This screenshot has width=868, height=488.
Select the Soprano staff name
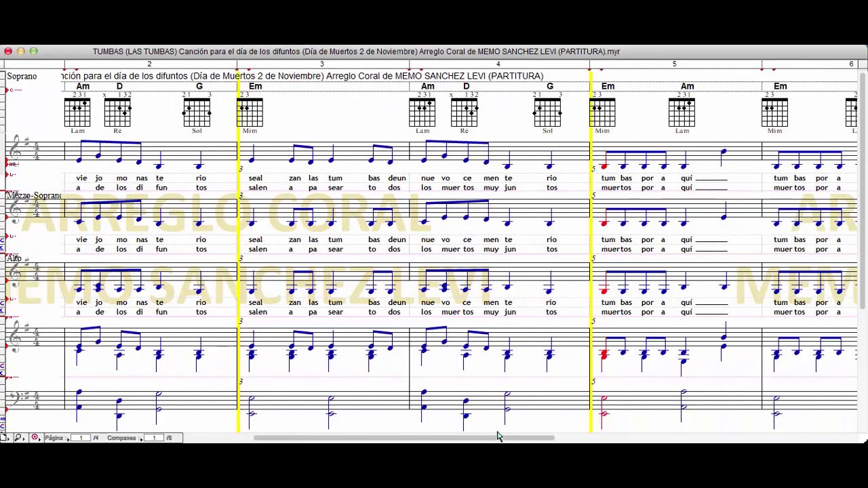click(x=22, y=77)
